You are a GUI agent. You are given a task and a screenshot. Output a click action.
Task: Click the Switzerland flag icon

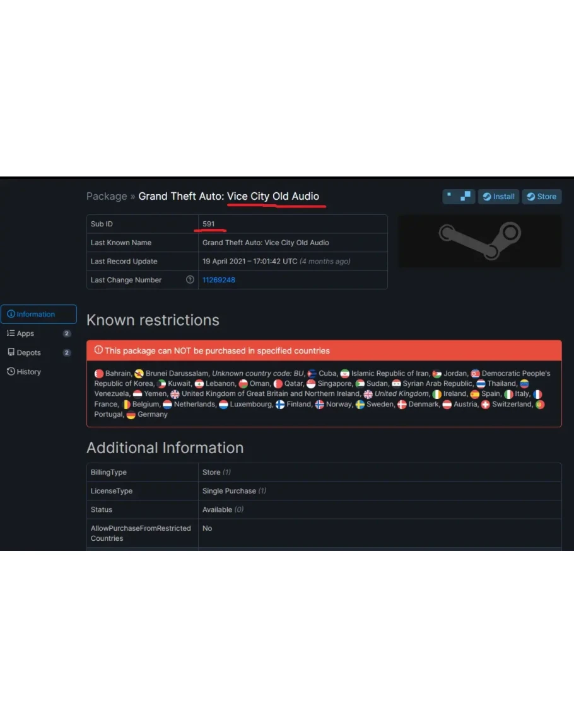485,405
